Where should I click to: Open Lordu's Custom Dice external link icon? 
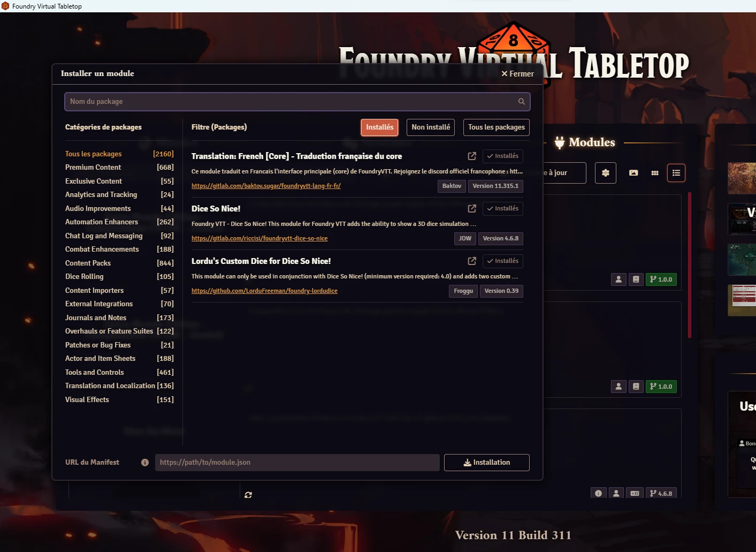coord(472,261)
